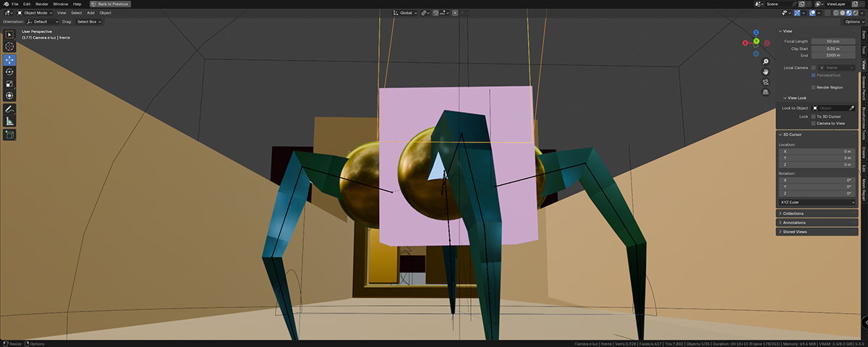Viewport: 868px width, 347px height.
Task: Open the Object Mode dropdown
Action: (x=35, y=12)
